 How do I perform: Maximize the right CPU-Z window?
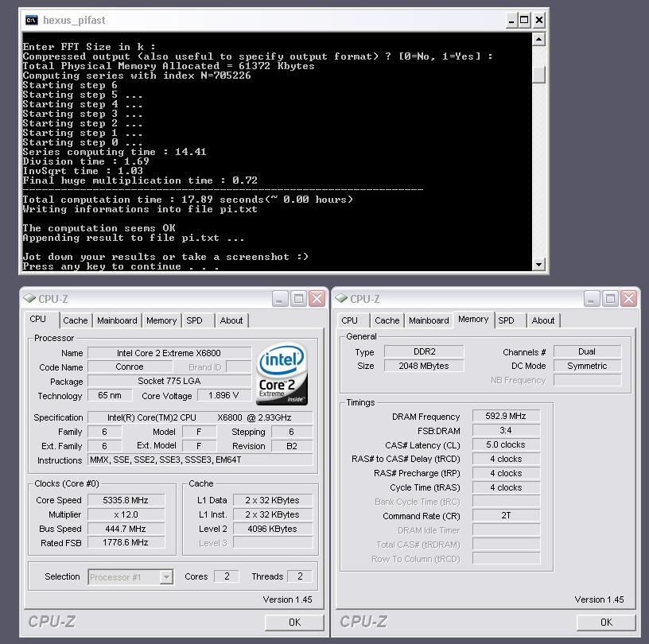pyautogui.click(x=610, y=299)
